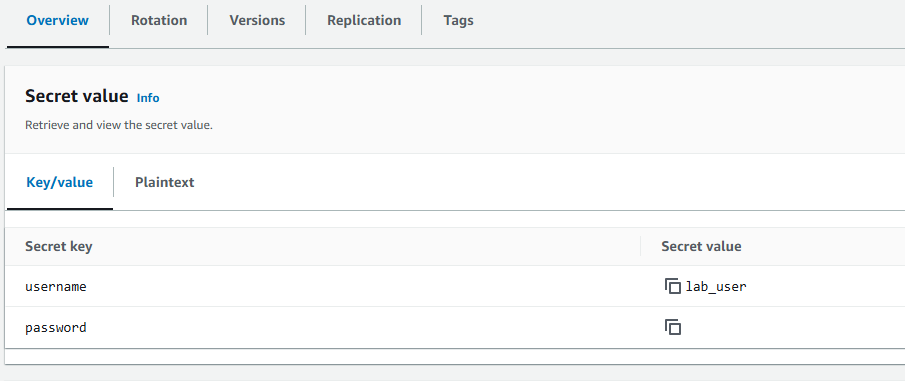Copy the password secret value
Viewport: 905px width, 381px height.
pos(672,327)
